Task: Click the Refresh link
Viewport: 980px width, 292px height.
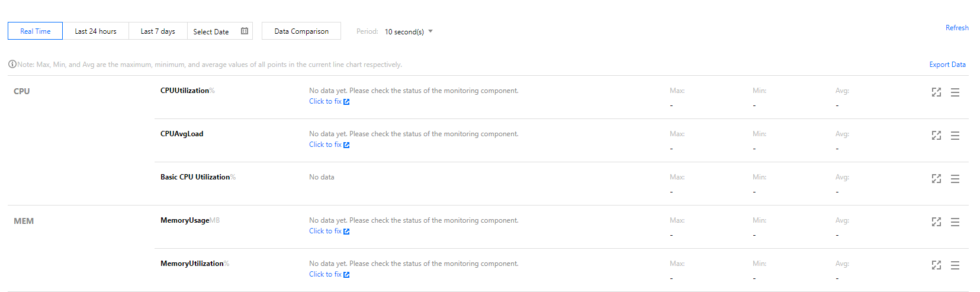Action: pyautogui.click(x=956, y=28)
